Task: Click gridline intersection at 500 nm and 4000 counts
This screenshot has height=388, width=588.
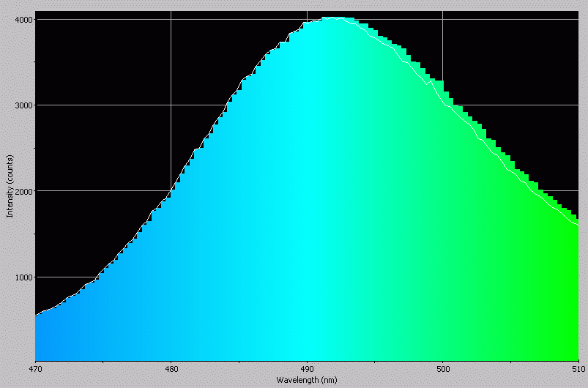Action: (x=442, y=20)
